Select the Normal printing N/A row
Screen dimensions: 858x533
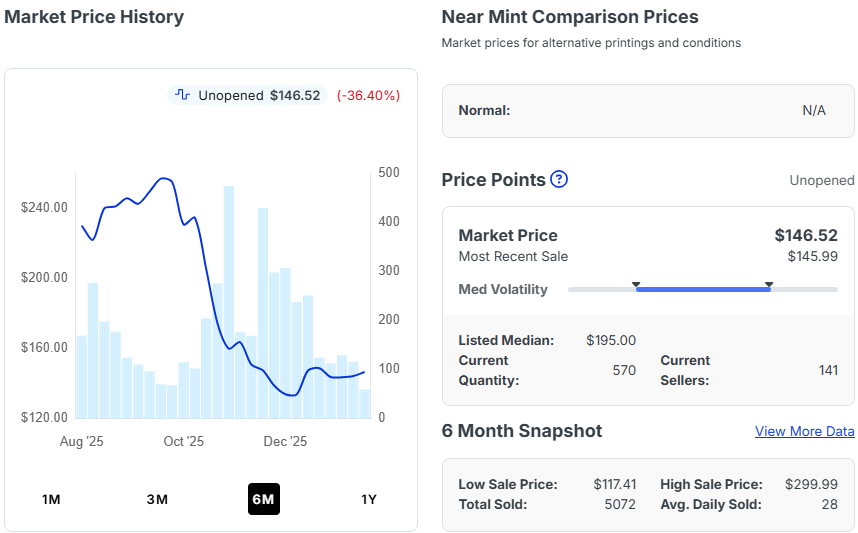(x=648, y=110)
